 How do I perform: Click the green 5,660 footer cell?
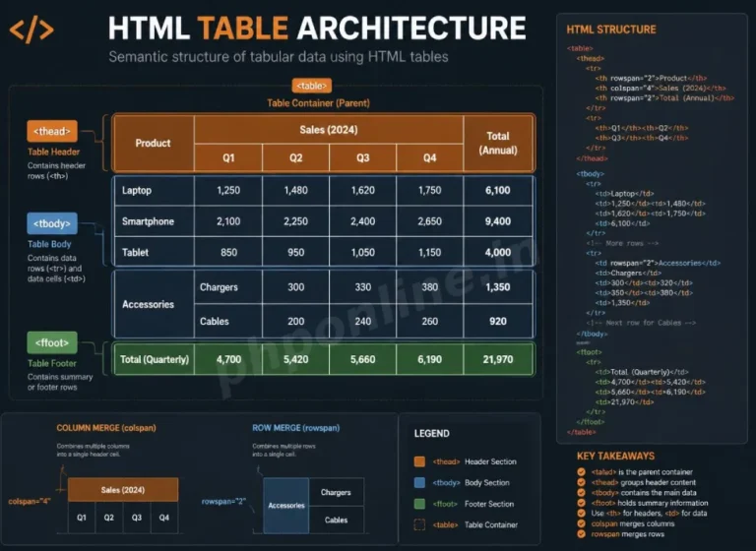tap(362, 359)
